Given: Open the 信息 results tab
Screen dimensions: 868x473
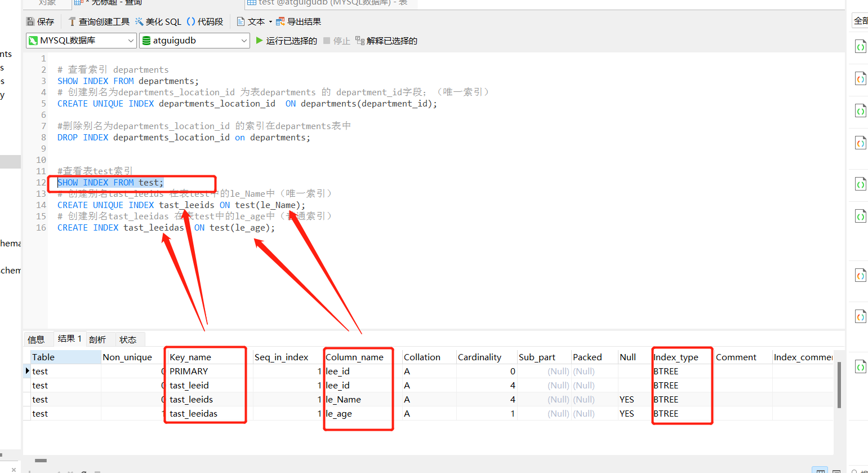Looking at the screenshot, I should 36,339.
